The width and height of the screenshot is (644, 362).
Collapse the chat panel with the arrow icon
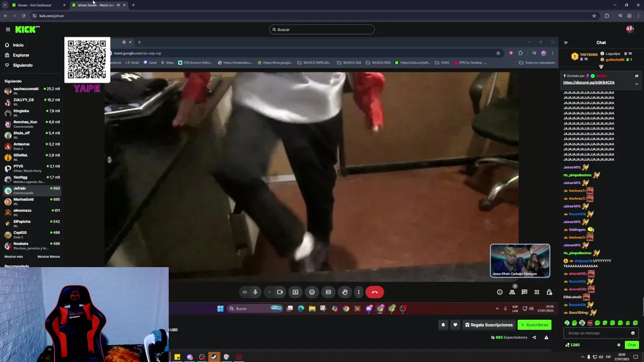click(566, 43)
